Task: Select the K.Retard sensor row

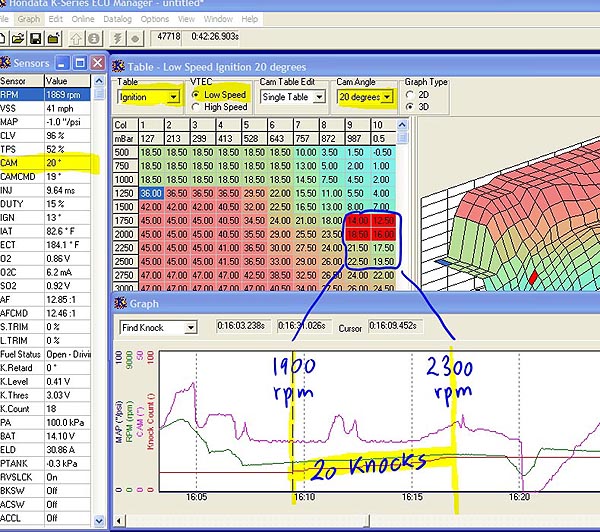Action: (45, 368)
